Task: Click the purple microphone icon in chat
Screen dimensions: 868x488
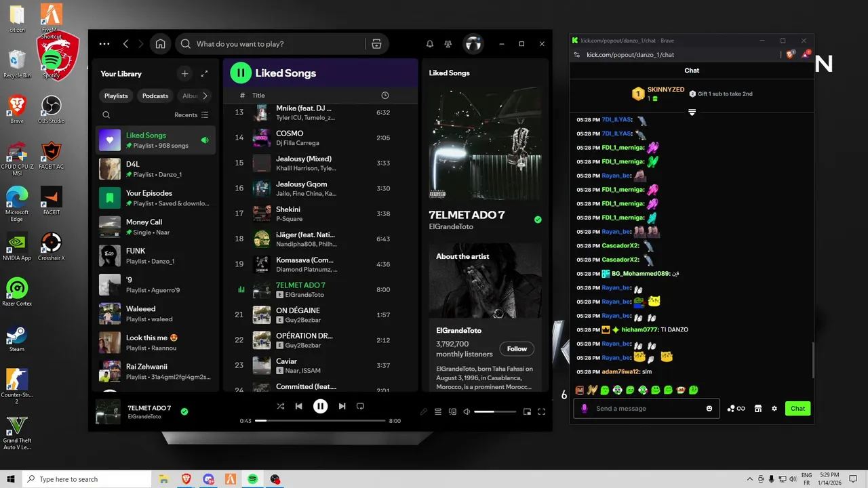Action: pos(585,409)
